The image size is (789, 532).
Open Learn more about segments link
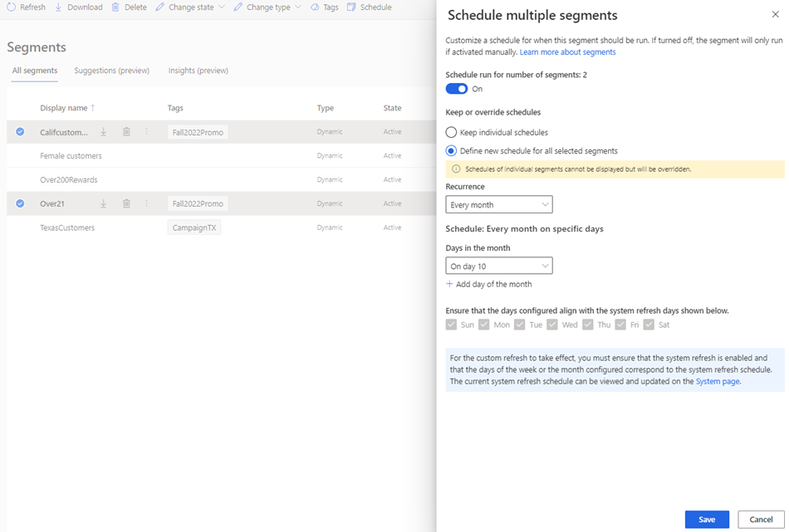coord(567,52)
